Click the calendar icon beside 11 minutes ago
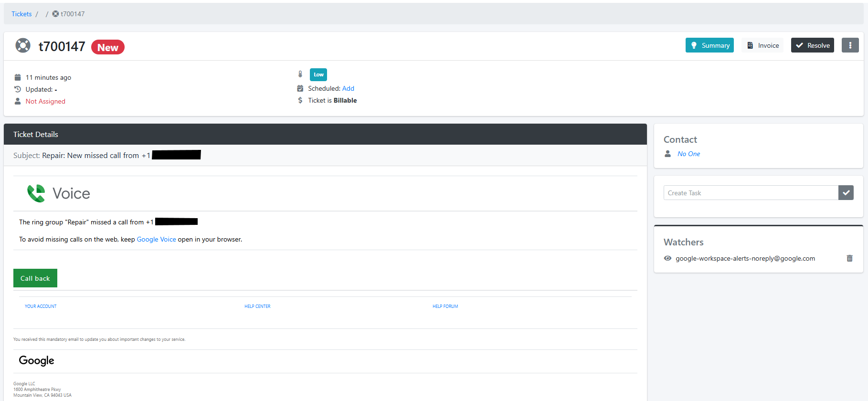This screenshot has height=401, width=868. tap(18, 77)
